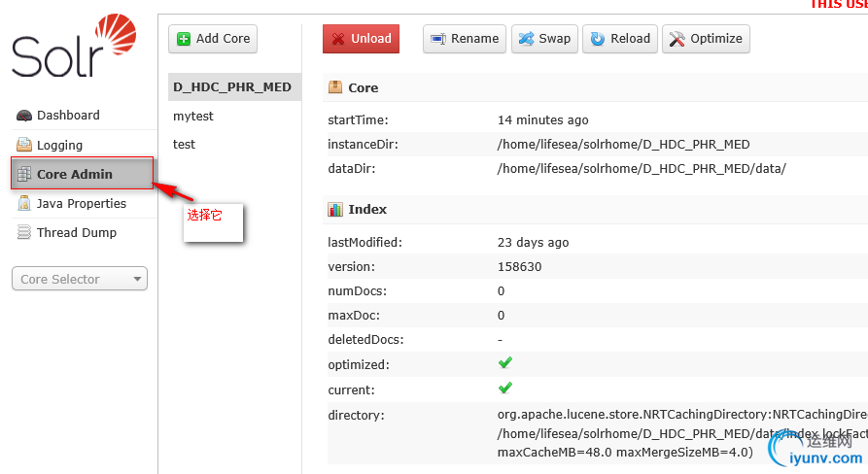
Task: Click the green plus icon on Add Core
Action: pyautogui.click(x=184, y=39)
